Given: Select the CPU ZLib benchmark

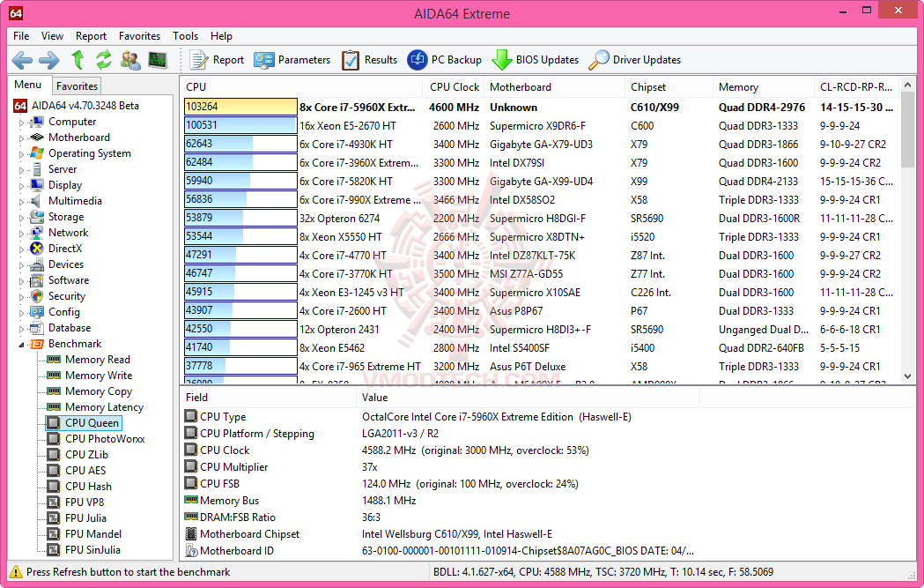Looking at the screenshot, I should [x=86, y=455].
